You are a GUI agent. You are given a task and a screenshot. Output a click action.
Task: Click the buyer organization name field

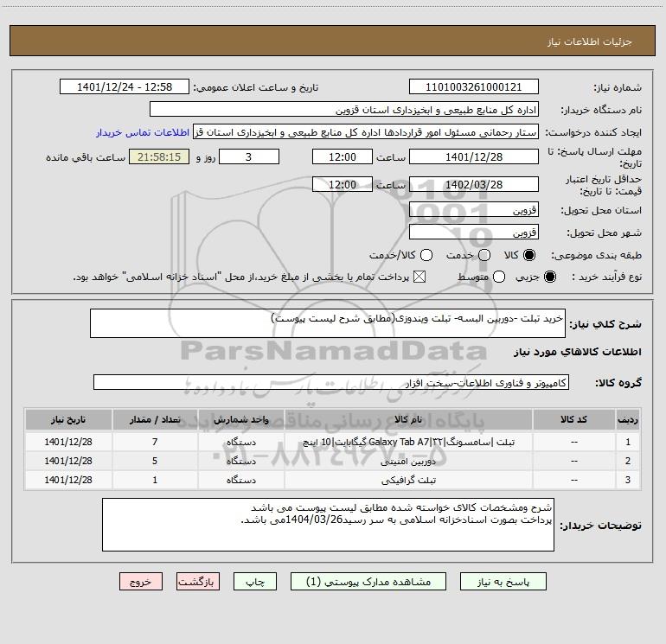344,110
